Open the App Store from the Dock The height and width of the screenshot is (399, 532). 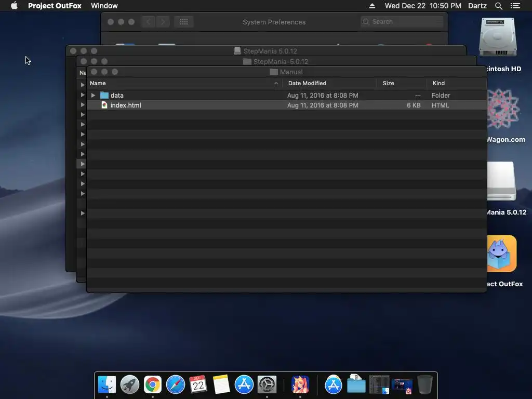point(244,384)
